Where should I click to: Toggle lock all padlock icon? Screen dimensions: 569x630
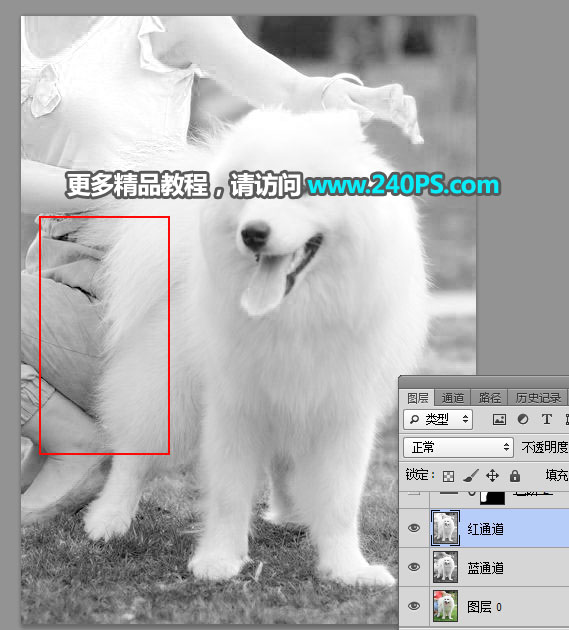(x=515, y=476)
